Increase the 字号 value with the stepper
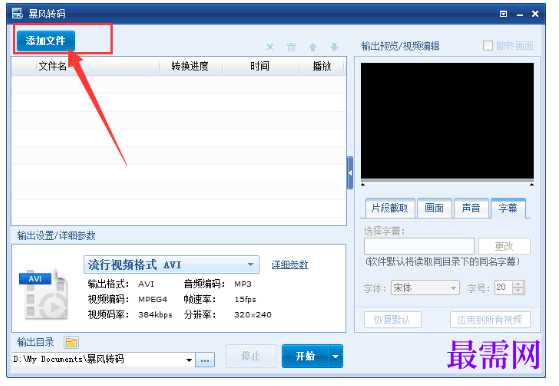This screenshot has height=386, width=559. (x=518, y=284)
